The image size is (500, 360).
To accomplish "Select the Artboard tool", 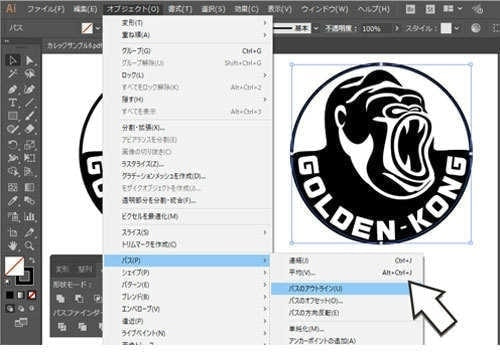I will tap(13, 232).
